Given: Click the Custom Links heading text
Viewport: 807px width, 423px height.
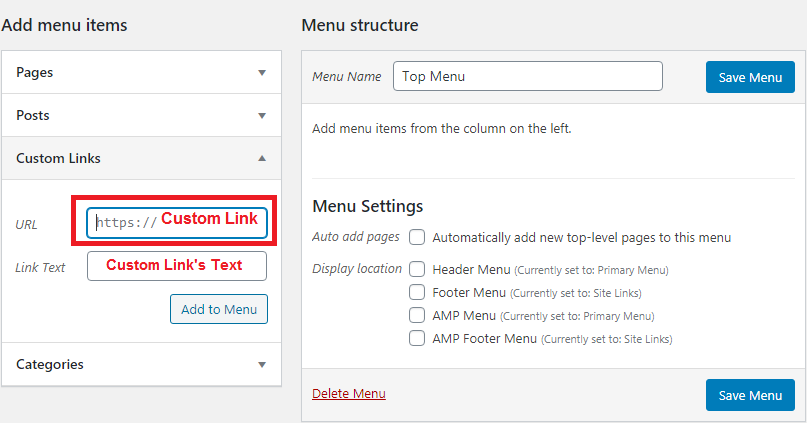Looking at the screenshot, I should (58, 158).
